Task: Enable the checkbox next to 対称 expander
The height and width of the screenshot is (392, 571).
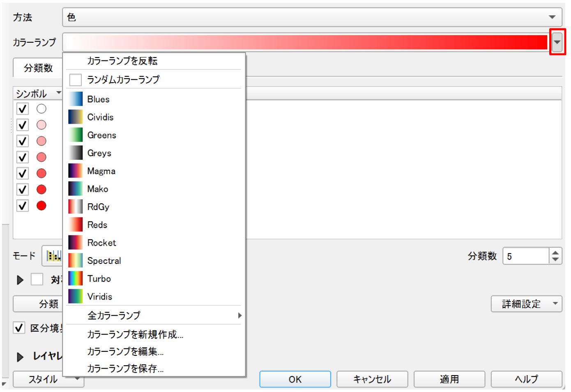Action: pyautogui.click(x=37, y=279)
